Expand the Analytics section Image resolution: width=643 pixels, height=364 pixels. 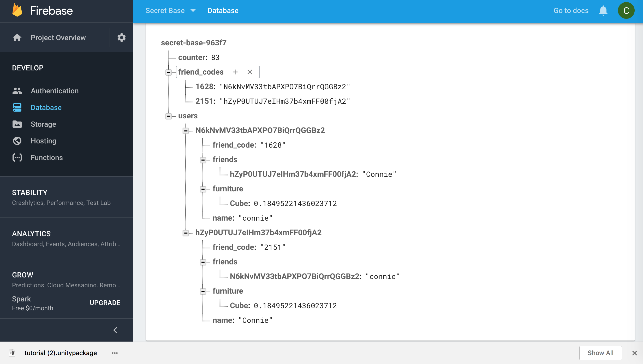tap(67, 238)
